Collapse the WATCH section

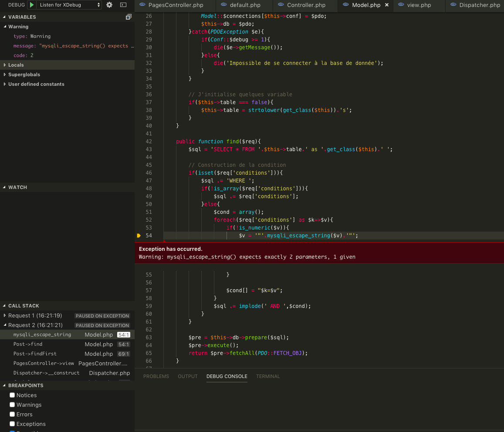tap(4, 187)
